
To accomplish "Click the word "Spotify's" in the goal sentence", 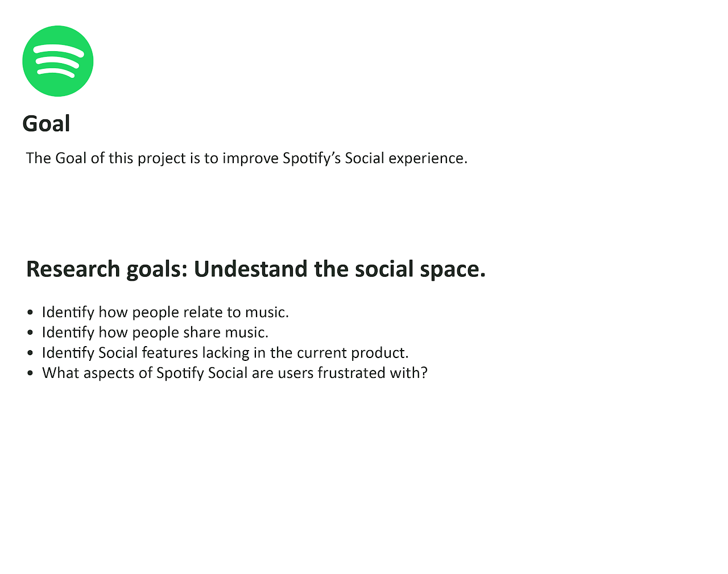I will (x=312, y=158).
